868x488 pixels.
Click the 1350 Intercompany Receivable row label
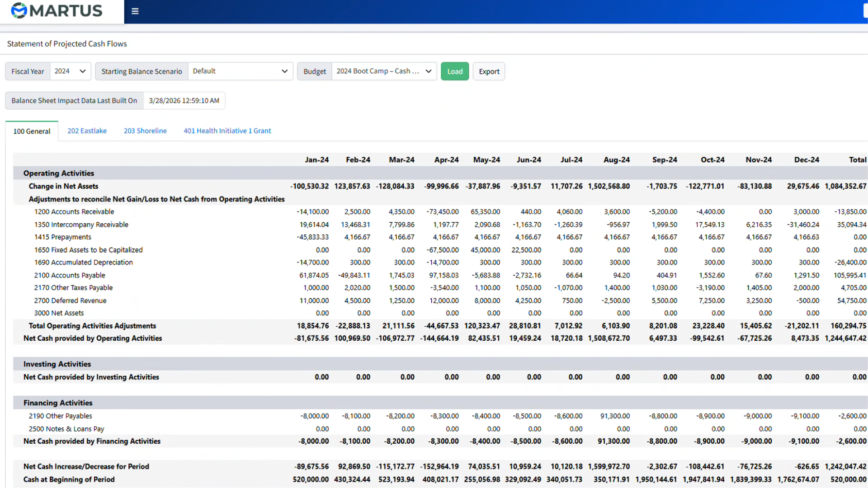tap(81, 225)
